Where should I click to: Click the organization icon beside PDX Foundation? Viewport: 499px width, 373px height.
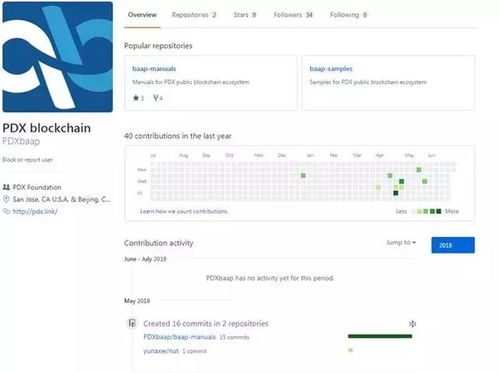pyautogui.click(x=6, y=187)
